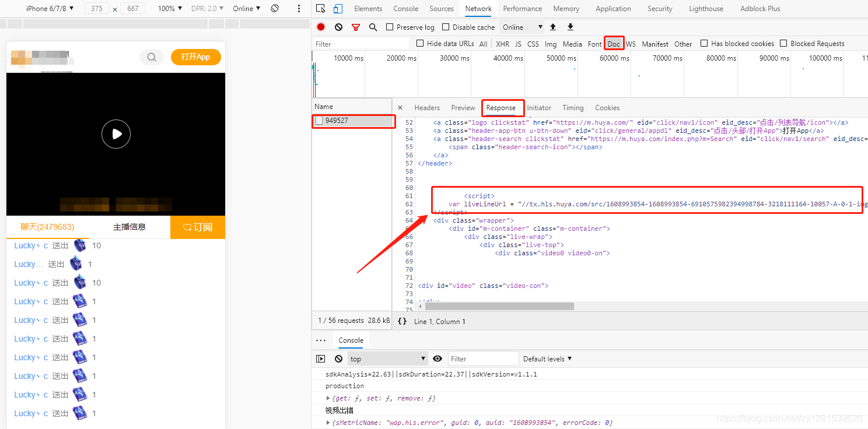868x429 pixels.
Task: Click the import HAR upload arrow
Action: 553,27
